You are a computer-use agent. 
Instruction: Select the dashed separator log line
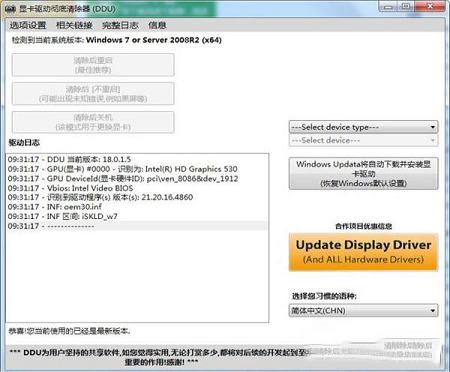[x=137, y=226]
